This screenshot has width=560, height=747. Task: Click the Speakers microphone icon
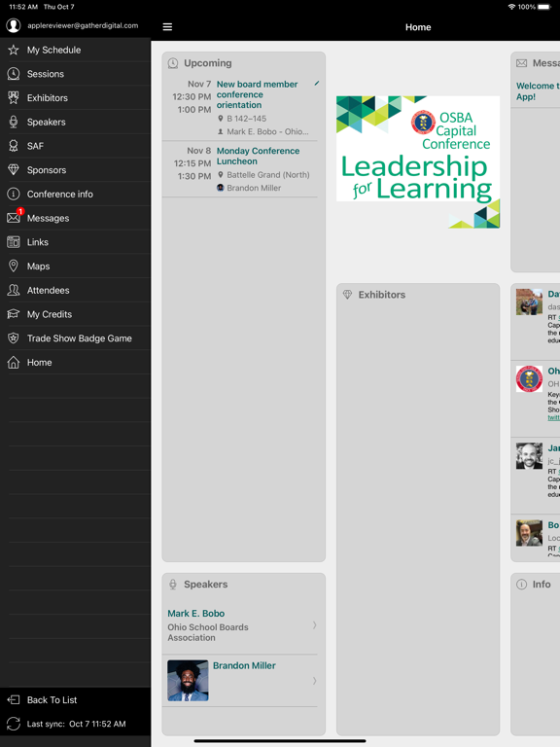point(14,122)
